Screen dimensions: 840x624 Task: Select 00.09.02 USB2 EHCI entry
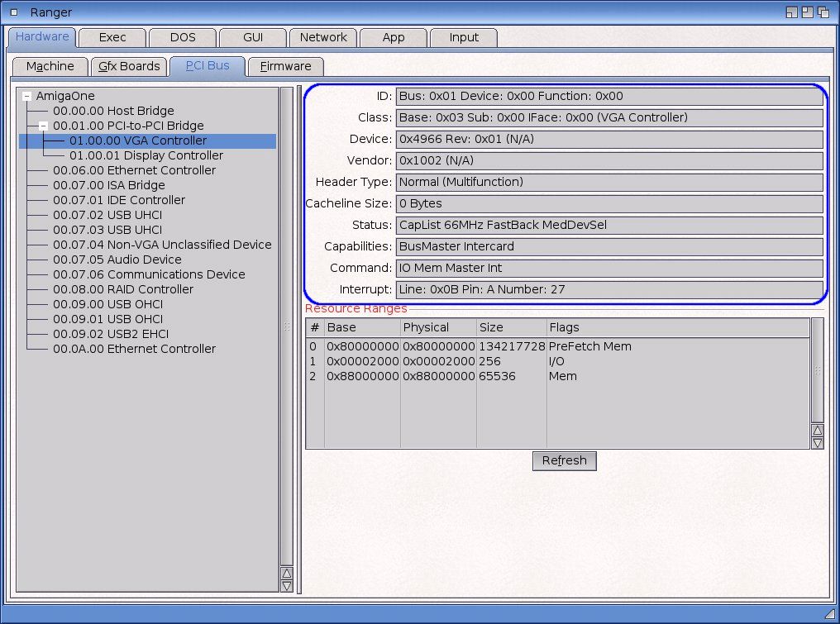[111, 334]
